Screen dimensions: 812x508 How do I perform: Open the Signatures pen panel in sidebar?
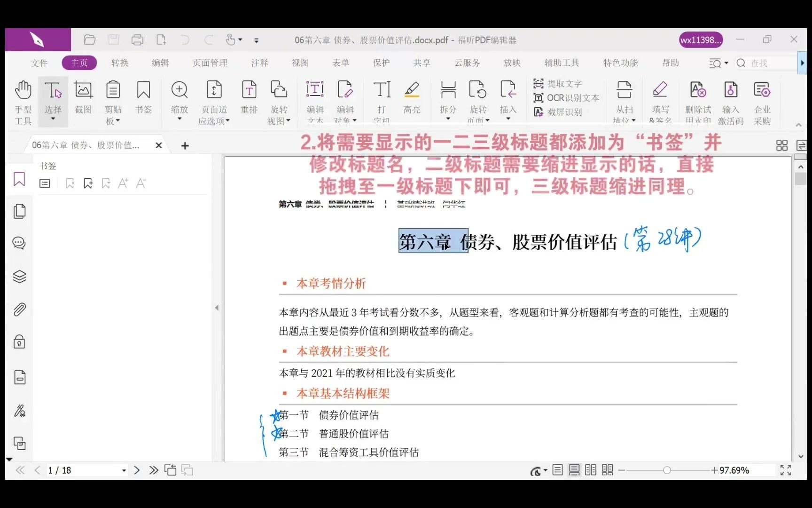coord(19,411)
